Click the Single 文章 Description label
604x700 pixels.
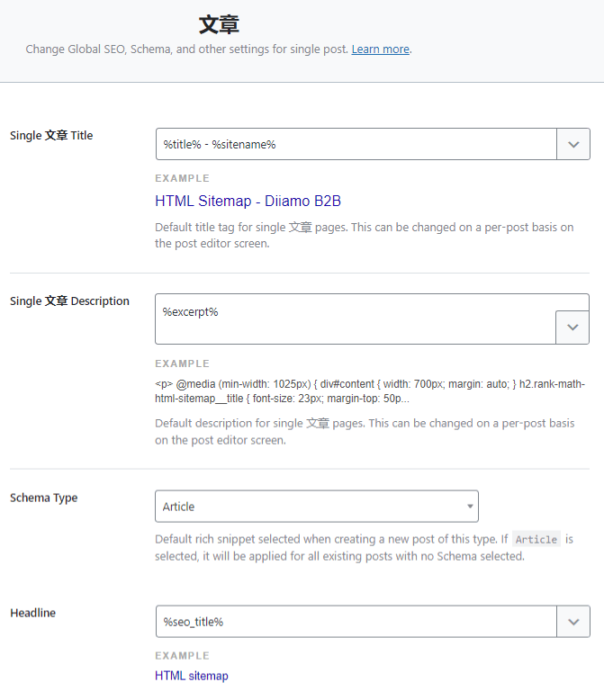[69, 301]
